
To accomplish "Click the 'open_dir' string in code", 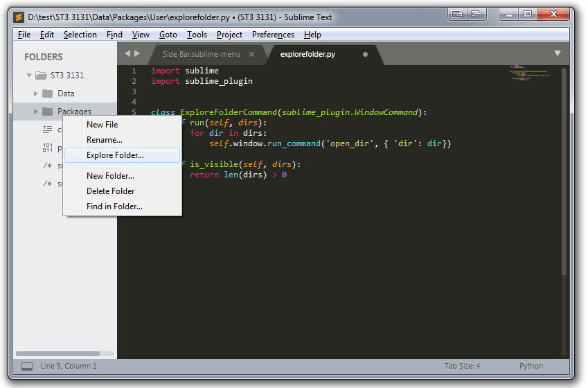I will (350, 143).
